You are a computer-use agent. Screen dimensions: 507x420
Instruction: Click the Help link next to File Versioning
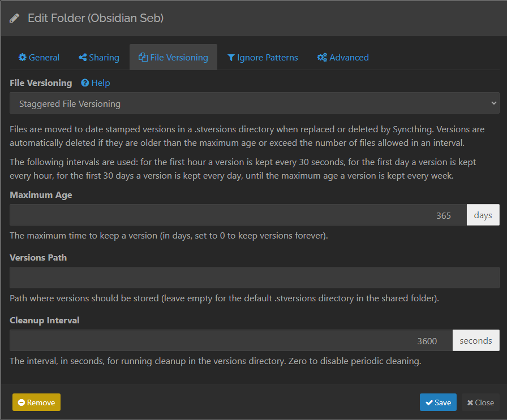point(95,83)
